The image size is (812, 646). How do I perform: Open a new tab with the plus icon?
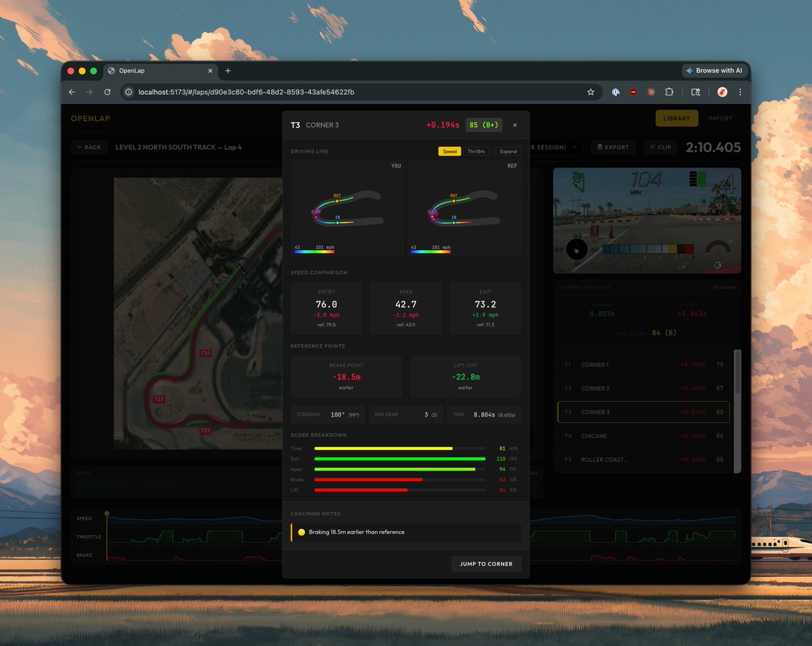click(x=228, y=70)
